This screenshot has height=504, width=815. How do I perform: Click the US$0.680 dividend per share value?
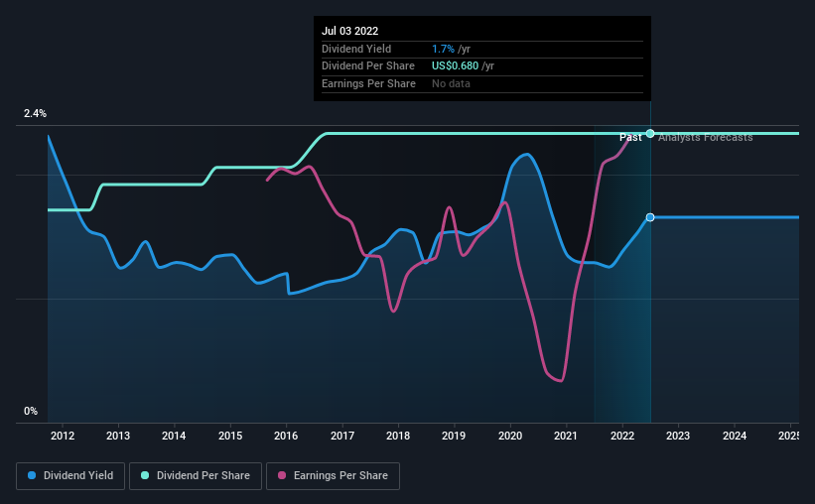[455, 66]
